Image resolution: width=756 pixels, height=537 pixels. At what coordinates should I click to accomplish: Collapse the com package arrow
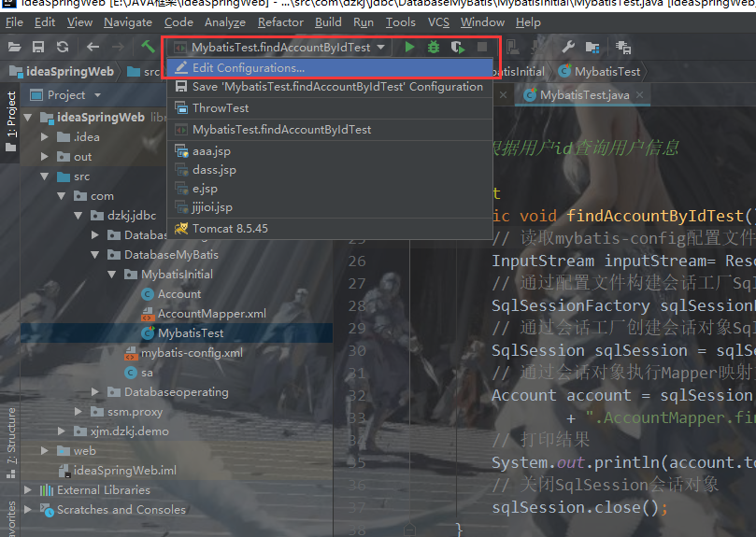point(62,196)
